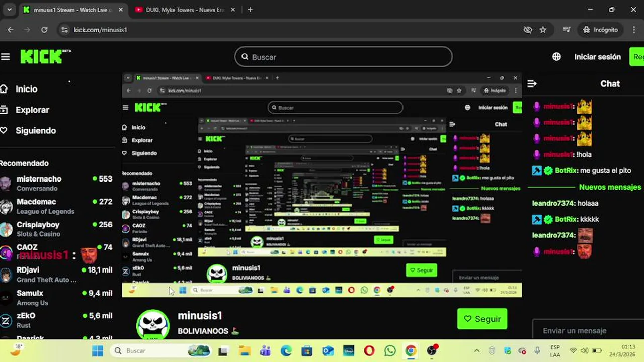Click the minusis1 channel avatar
Viewport: 644px width, 362px height.
[153, 325]
